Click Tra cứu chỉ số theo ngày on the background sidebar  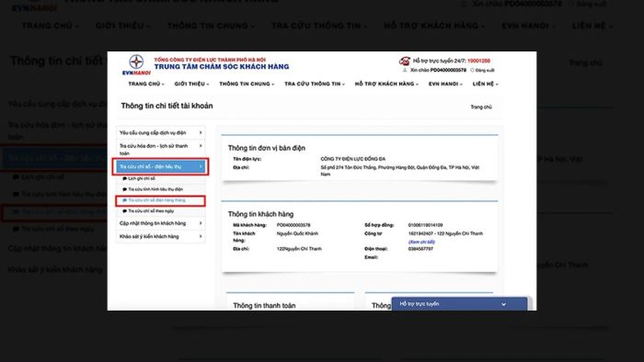point(58,229)
